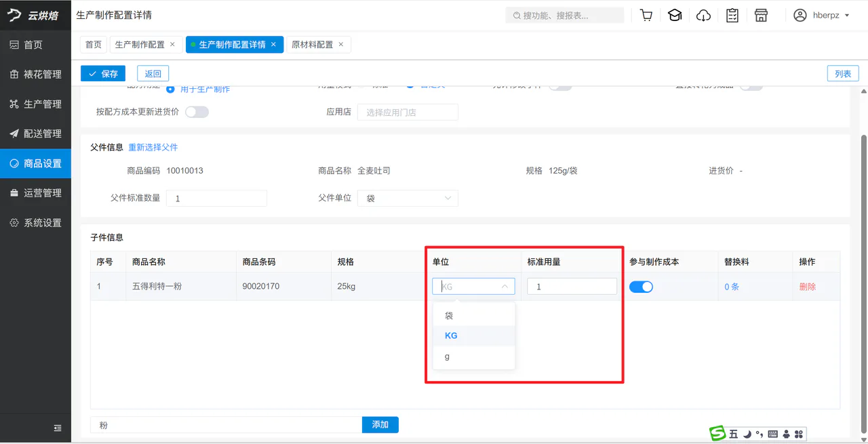Open the 应用店 store selector
Screen dimensions: 868x444
coord(408,113)
